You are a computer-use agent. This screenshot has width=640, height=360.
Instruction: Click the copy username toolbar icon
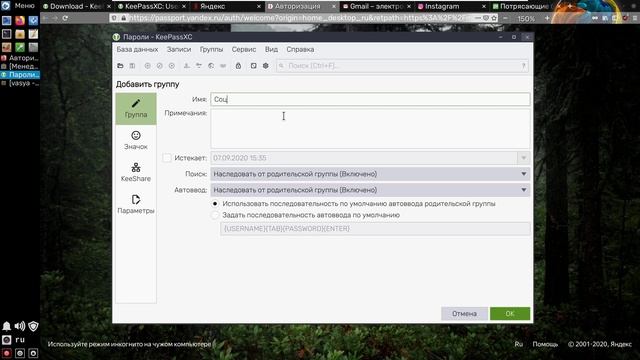coord(187,66)
